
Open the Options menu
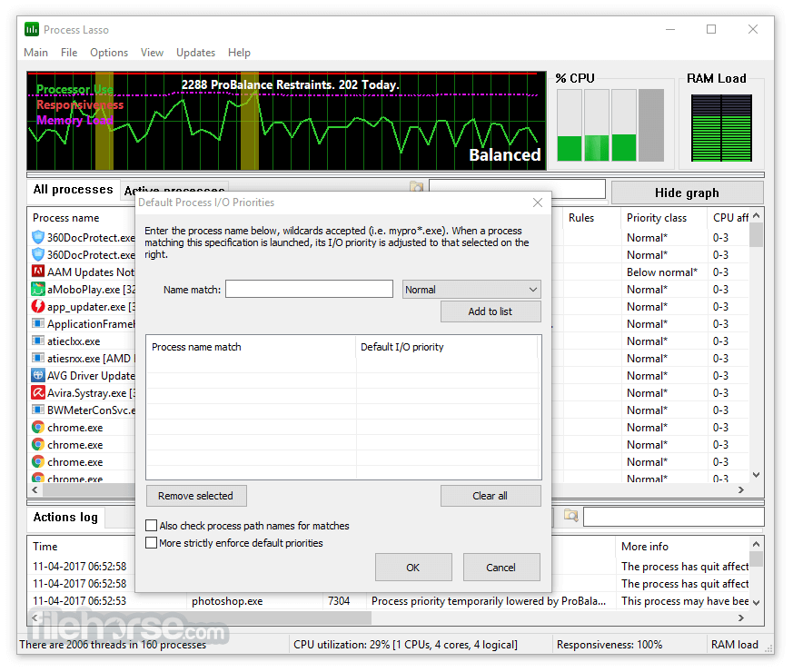(109, 53)
